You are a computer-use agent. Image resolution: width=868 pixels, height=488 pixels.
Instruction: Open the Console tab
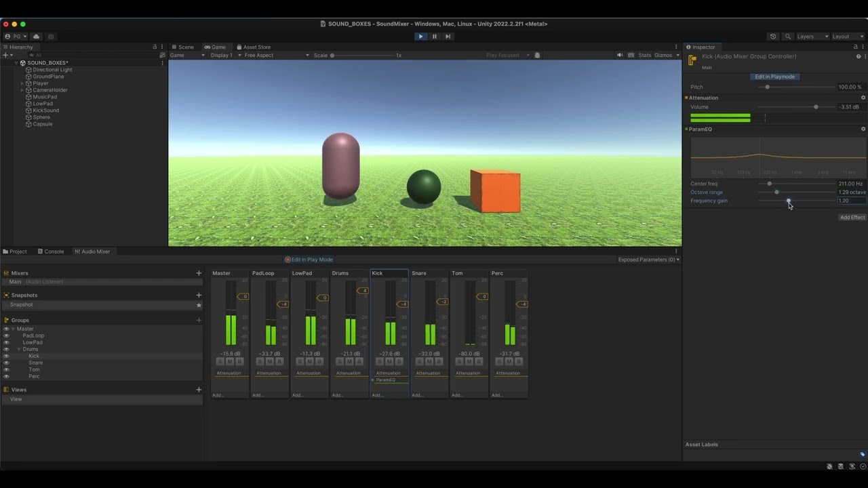tap(51, 251)
